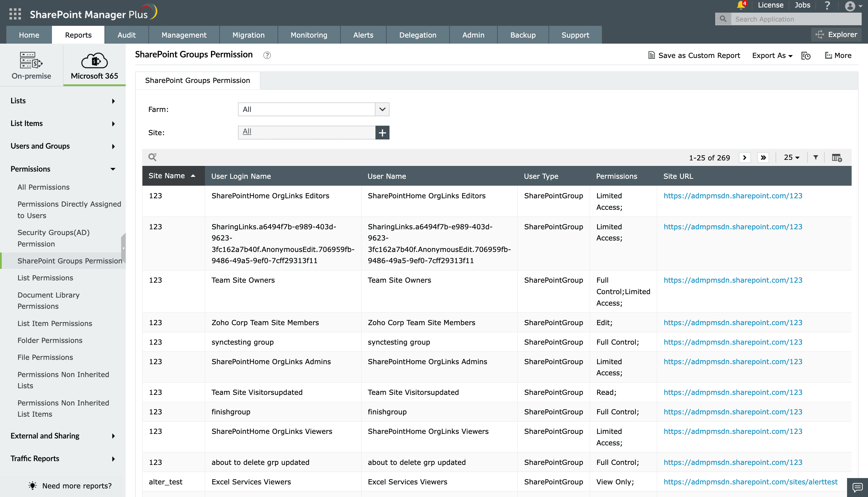Open the Export As dropdown
Image resolution: width=868 pixels, height=497 pixels.
(772, 55)
